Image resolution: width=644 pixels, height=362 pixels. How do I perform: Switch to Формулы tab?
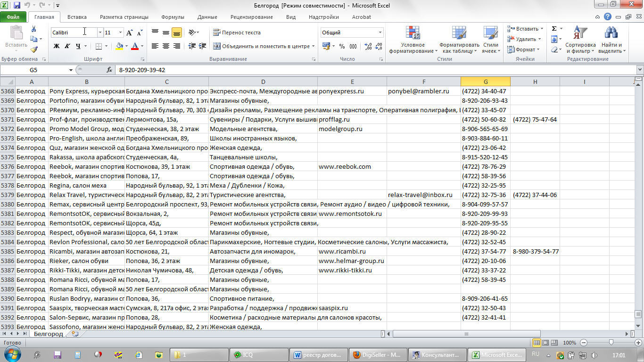pyautogui.click(x=173, y=17)
